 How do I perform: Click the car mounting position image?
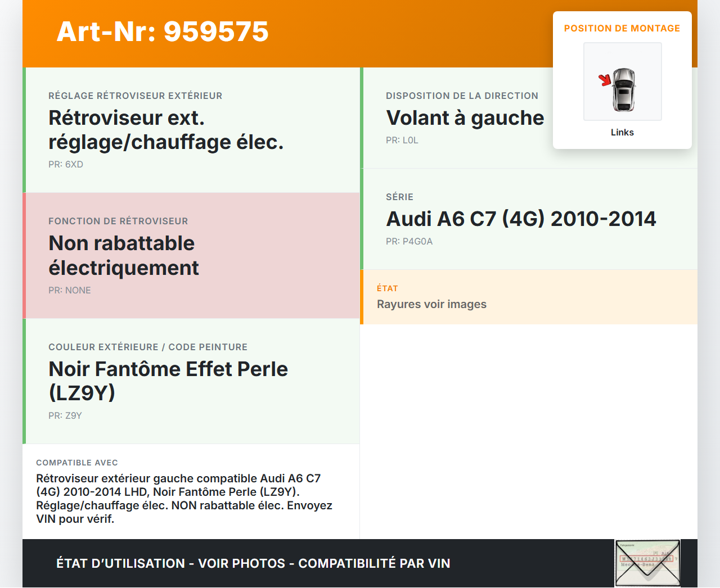click(623, 82)
